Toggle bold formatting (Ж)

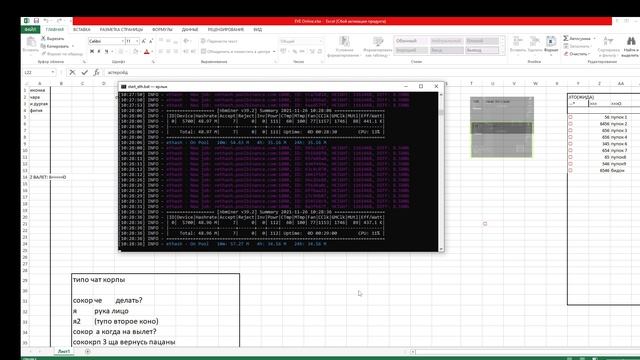(x=92, y=51)
